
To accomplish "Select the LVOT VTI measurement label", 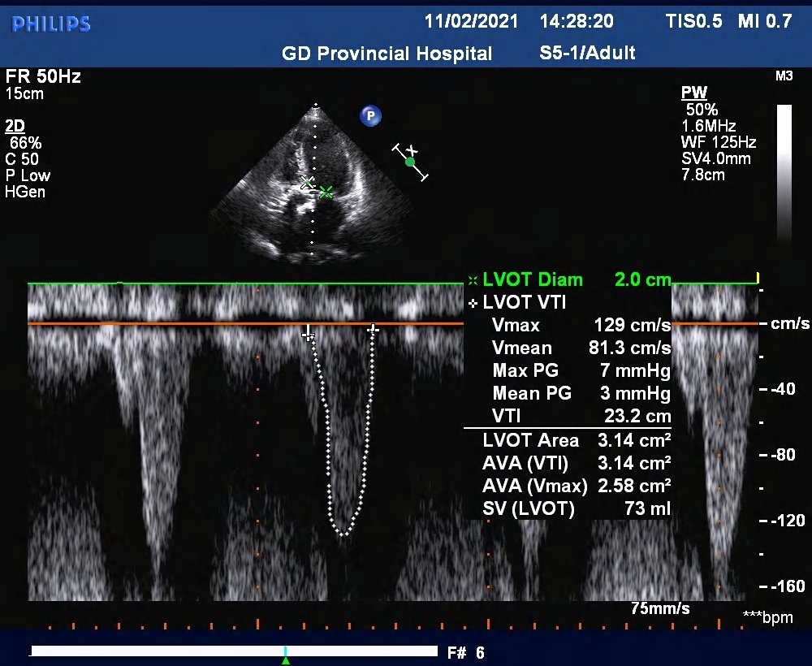I will pos(524,303).
